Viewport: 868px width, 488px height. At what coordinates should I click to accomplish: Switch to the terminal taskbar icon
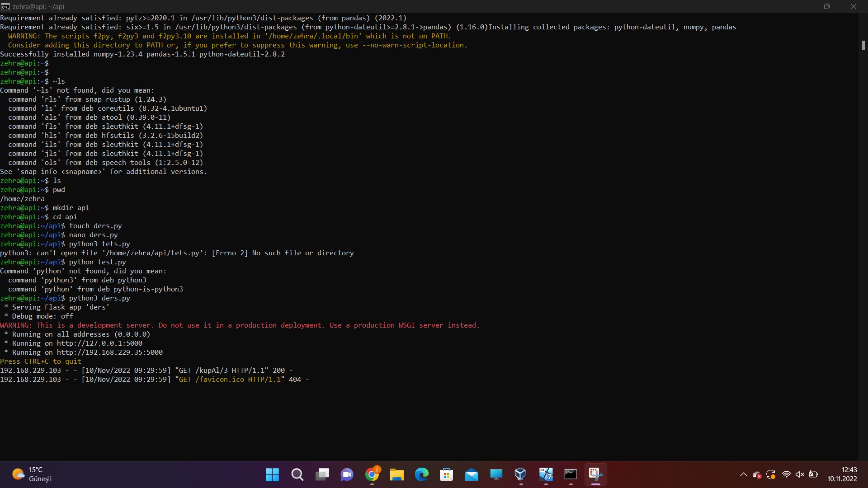pos(571,474)
